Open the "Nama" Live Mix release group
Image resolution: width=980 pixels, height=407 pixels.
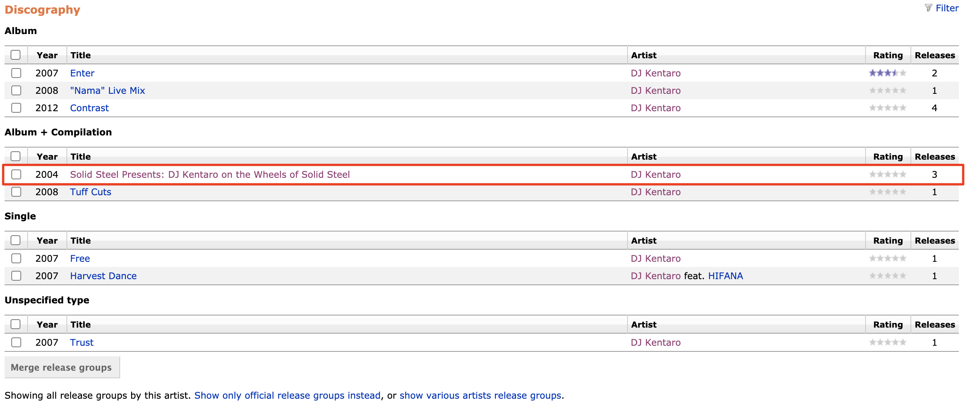[107, 90]
